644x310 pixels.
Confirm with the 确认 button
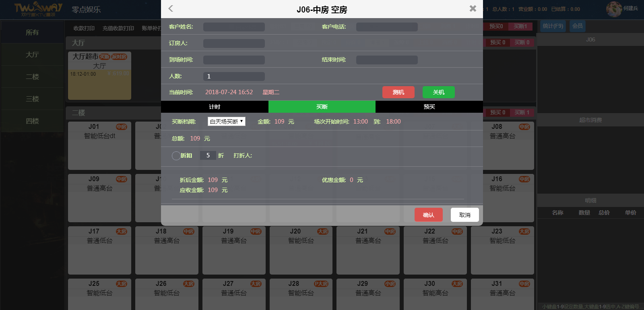(x=428, y=215)
